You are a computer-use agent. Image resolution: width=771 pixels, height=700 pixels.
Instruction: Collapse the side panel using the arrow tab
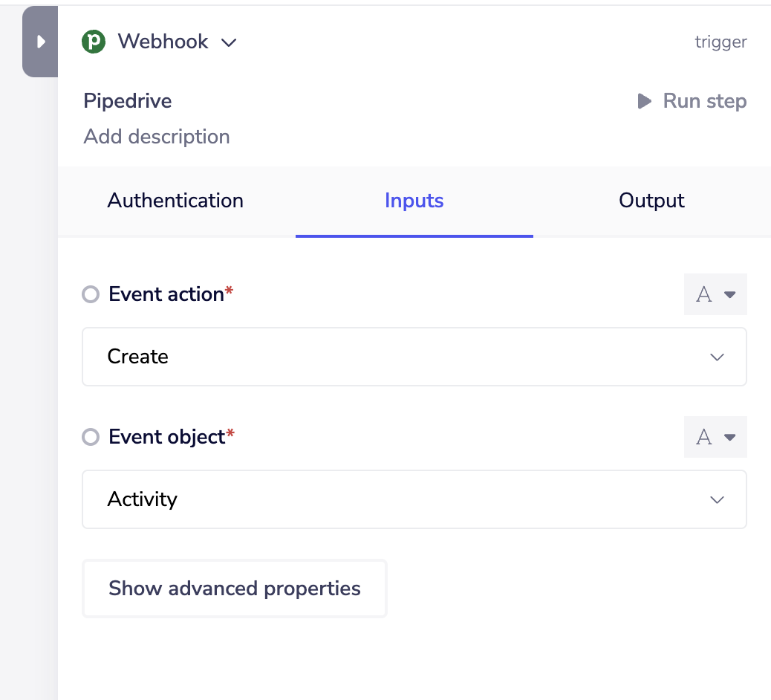click(x=41, y=42)
